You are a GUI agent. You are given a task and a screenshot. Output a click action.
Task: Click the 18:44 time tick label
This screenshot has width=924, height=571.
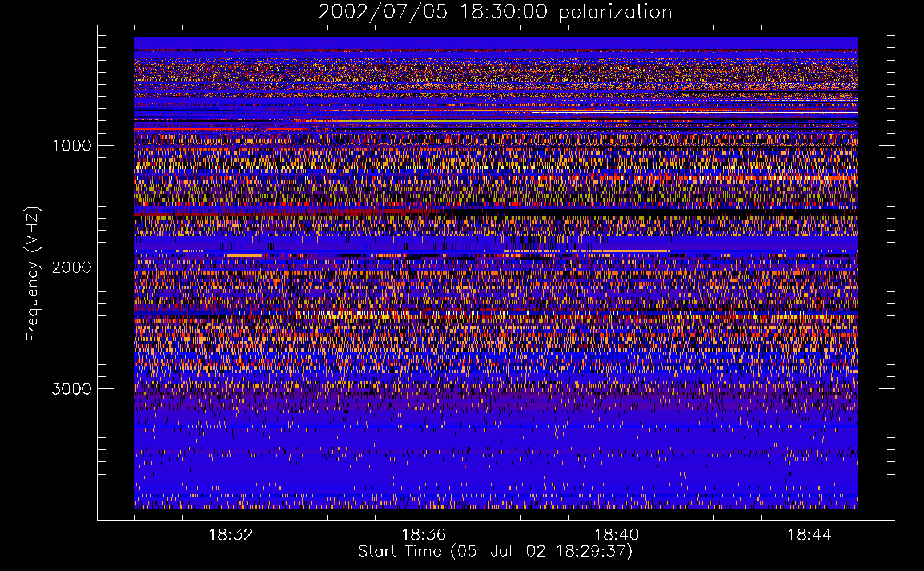tap(810, 535)
